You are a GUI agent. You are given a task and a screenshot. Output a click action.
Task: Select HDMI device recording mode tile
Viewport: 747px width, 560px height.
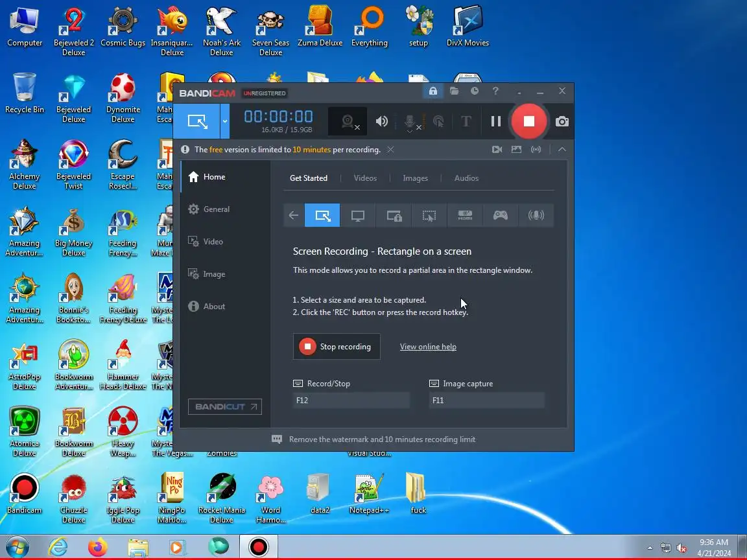coord(465,215)
